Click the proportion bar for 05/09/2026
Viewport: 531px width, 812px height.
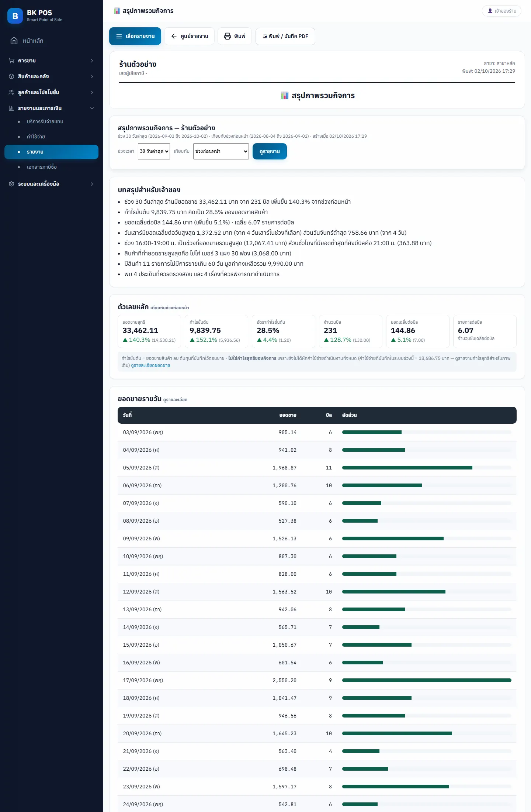427,468
